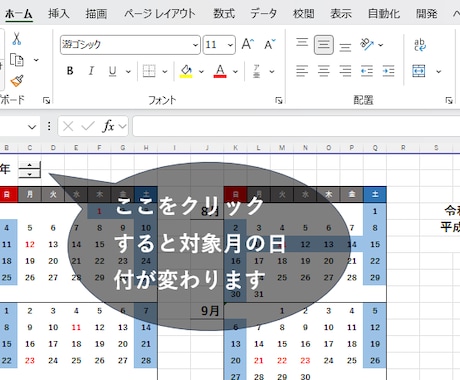Open the font size dropdown
The height and width of the screenshot is (380, 460).
(230, 45)
